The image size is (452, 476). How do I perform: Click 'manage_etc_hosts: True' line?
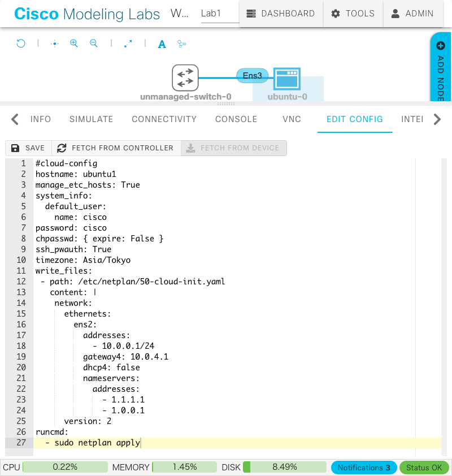pos(88,185)
